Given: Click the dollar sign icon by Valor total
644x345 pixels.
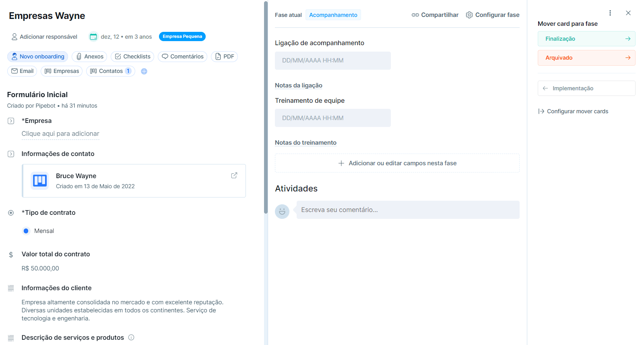Looking at the screenshot, I should (x=11, y=255).
